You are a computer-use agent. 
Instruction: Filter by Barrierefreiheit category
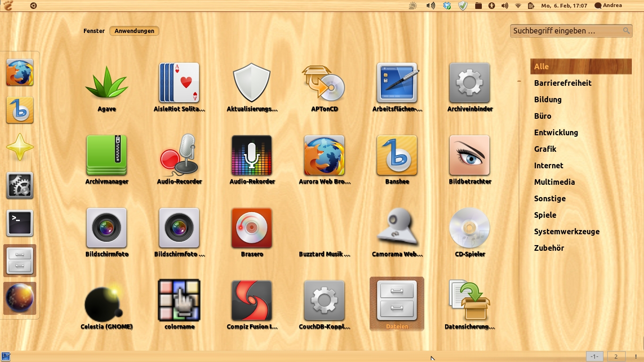(563, 83)
